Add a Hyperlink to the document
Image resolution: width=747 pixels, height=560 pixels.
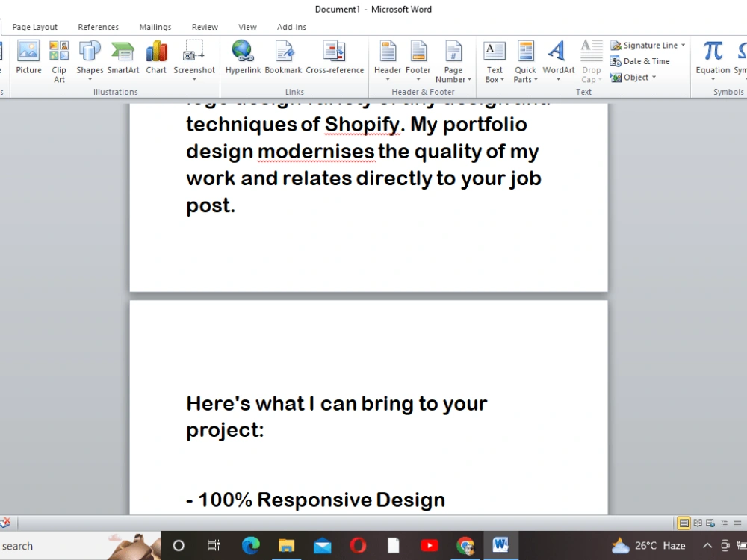click(x=243, y=57)
